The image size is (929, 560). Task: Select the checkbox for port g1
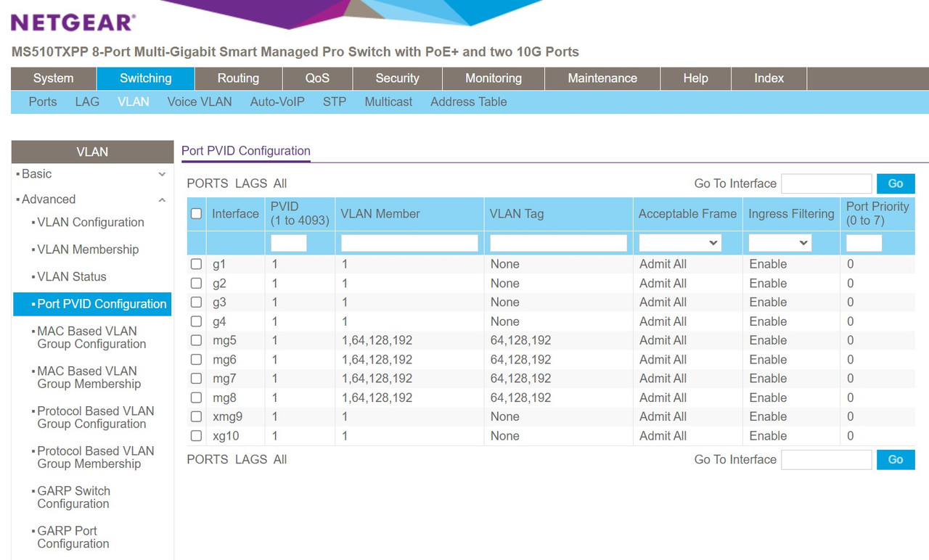(x=196, y=264)
